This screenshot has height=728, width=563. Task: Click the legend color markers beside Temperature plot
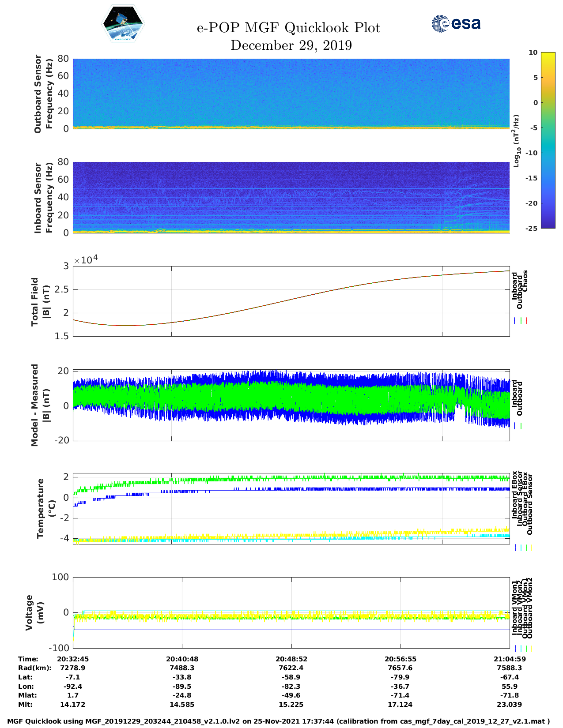pos(523,548)
